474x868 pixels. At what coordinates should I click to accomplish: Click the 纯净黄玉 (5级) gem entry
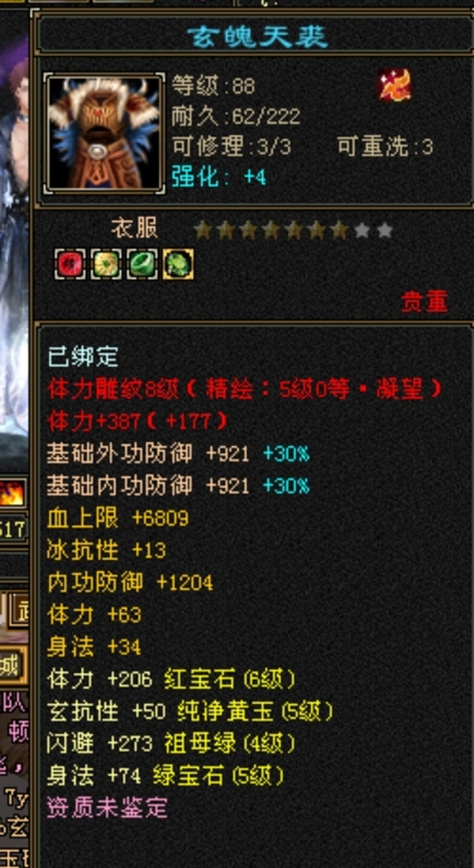coord(255,712)
